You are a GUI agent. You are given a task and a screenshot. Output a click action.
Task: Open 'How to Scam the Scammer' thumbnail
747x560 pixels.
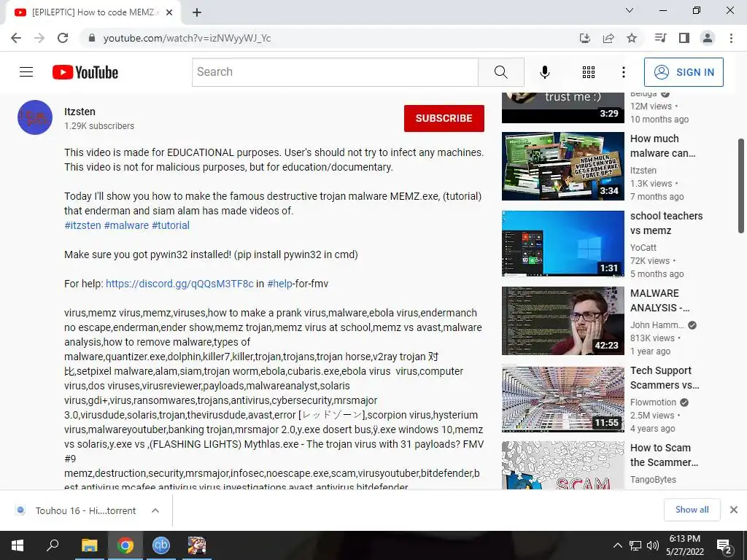point(563,466)
